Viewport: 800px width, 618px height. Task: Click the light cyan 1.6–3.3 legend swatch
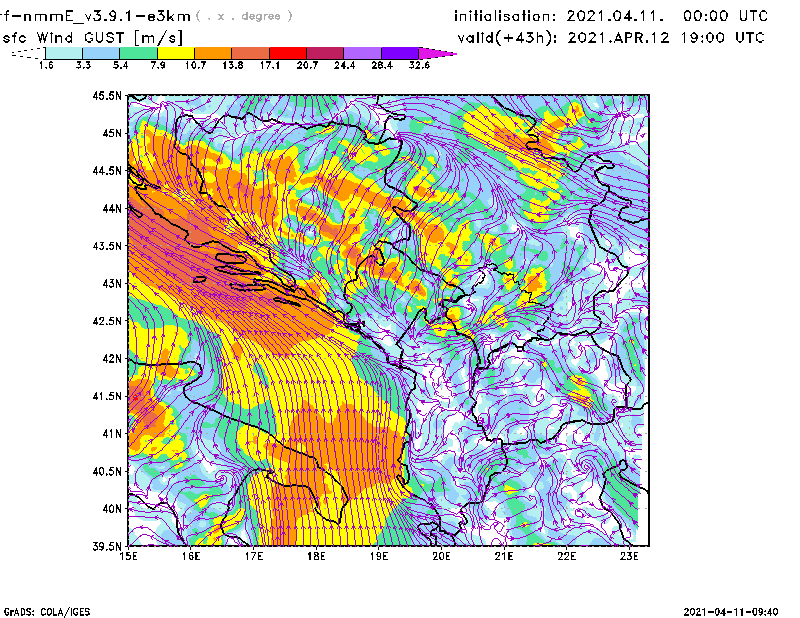pyautogui.click(x=64, y=53)
